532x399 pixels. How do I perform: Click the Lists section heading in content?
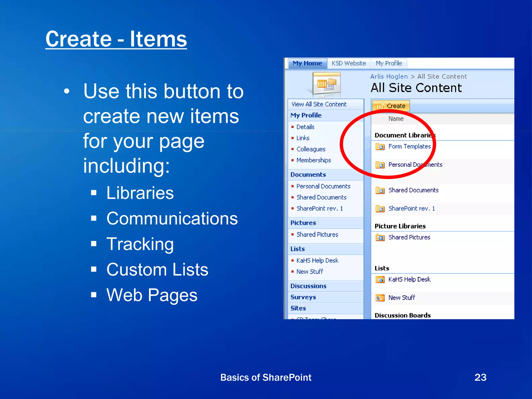point(382,268)
